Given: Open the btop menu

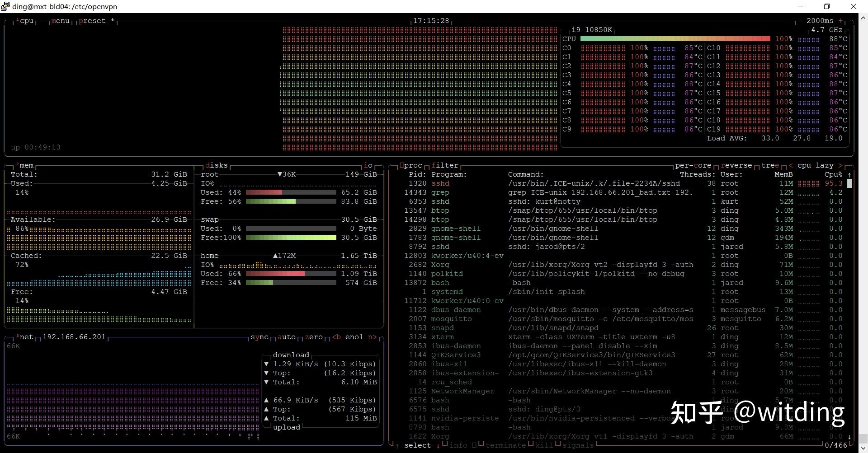Looking at the screenshot, I should (61, 21).
